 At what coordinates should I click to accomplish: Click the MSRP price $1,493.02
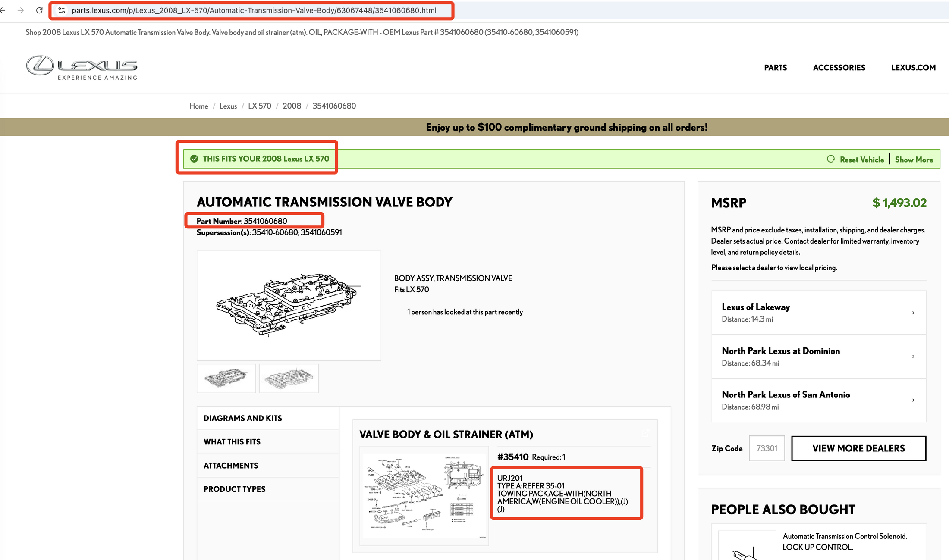click(899, 203)
